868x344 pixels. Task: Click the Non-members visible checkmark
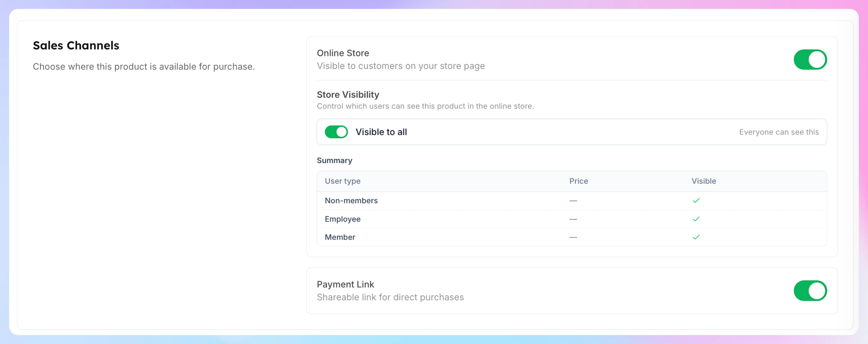tap(696, 201)
